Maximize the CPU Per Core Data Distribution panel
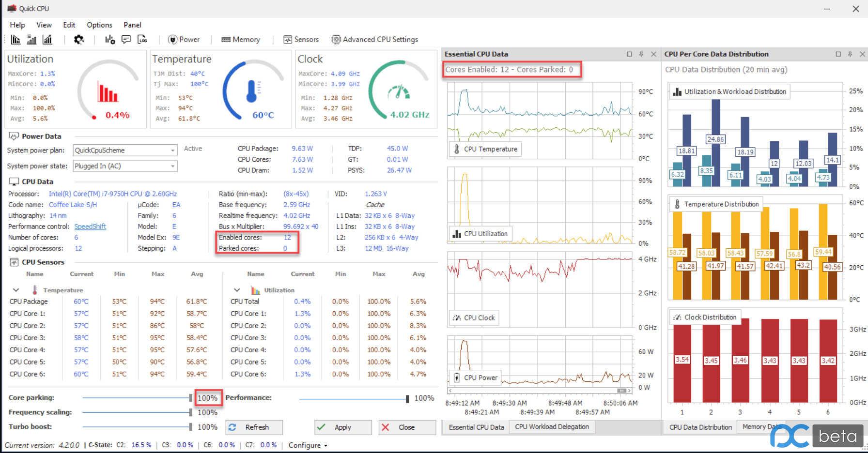The height and width of the screenshot is (453, 868). coord(838,54)
